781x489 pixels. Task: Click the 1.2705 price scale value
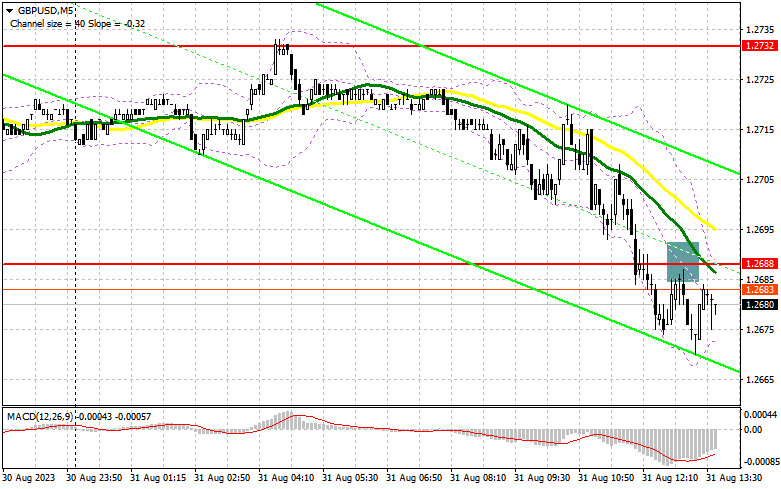[760, 179]
